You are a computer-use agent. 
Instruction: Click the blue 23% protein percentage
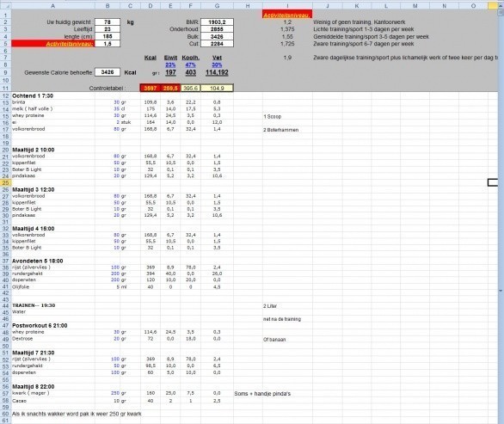coord(170,65)
